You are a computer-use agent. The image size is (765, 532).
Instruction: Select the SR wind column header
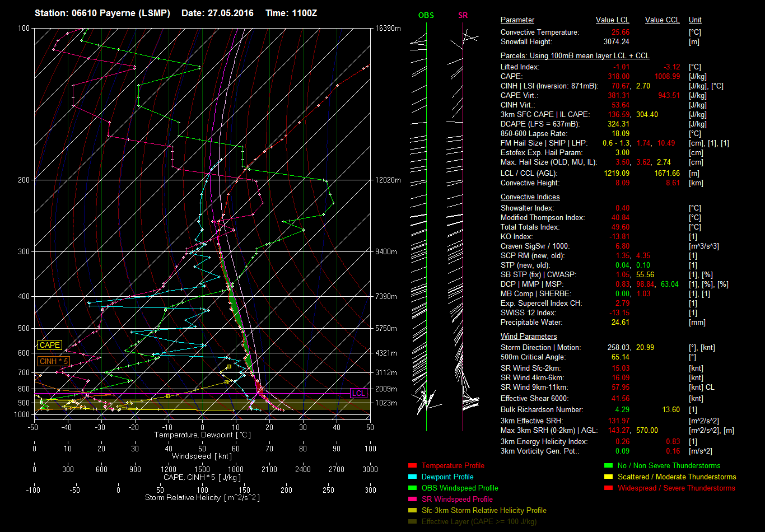pos(463,16)
